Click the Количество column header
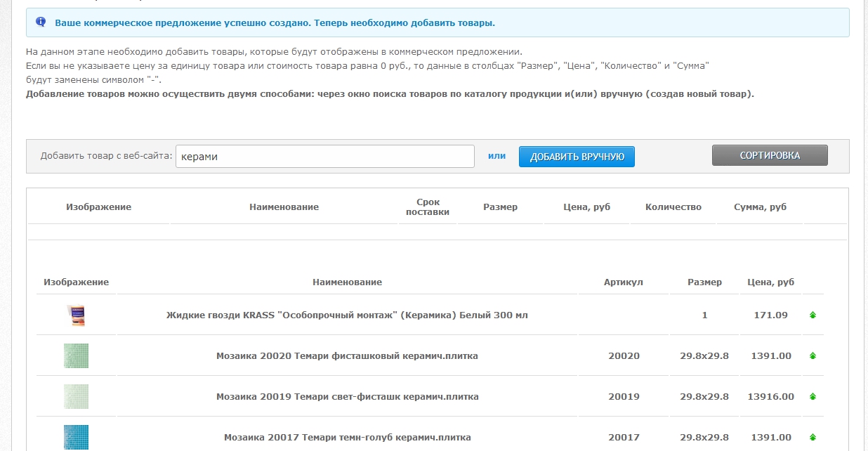This screenshot has width=868, height=451. click(x=673, y=207)
